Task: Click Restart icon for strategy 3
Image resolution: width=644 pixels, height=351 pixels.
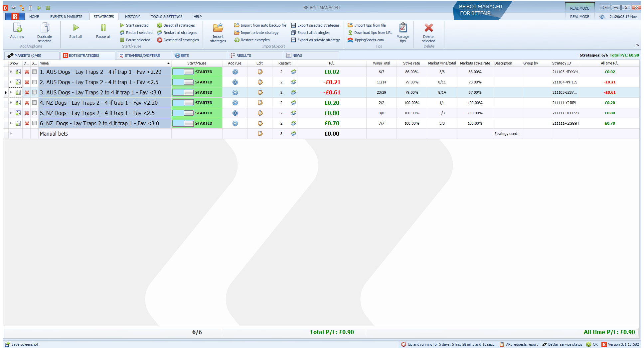Action: click(293, 92)
